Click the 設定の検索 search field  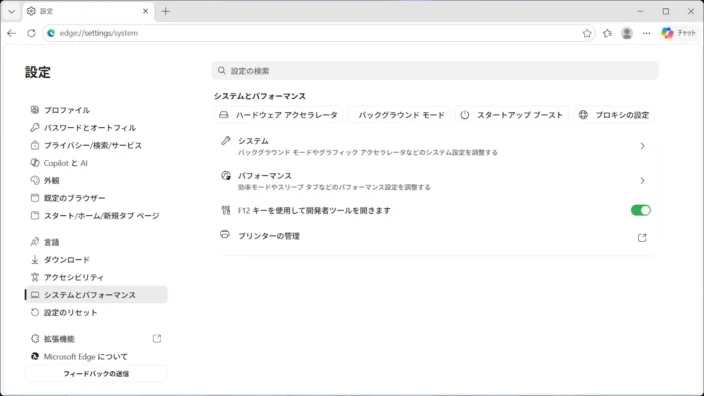pyautogui.click(x=435, y=70)
